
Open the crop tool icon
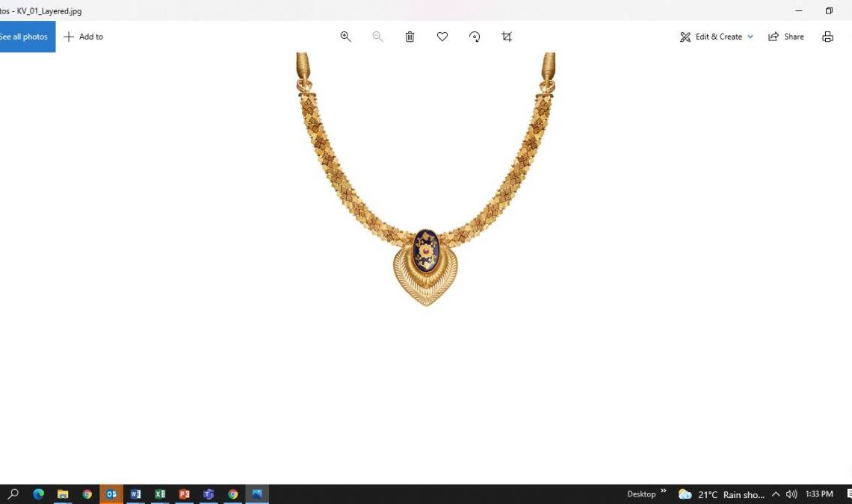point(507,37)
